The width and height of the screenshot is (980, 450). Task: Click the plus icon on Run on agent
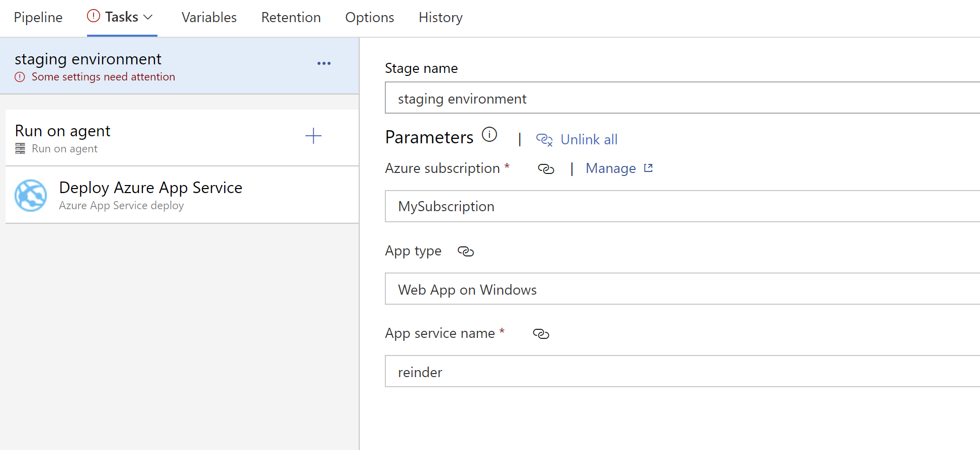[x=313, y=136]
